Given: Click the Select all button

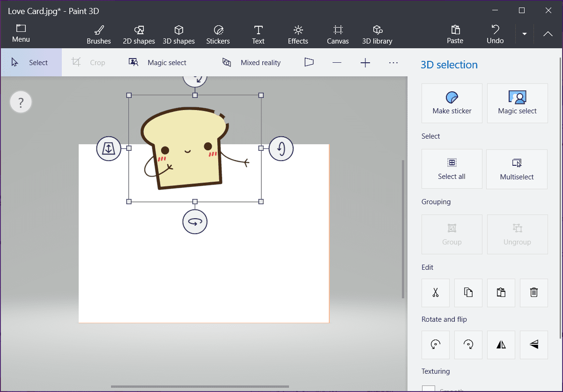Looking at the screenshot, I should [x=452, y=169].
